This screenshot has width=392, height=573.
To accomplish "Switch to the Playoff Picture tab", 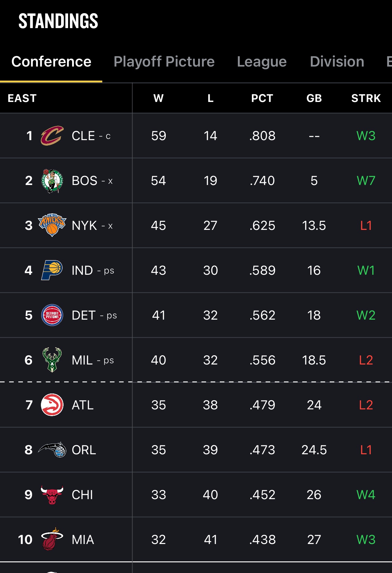I will click(x=164, y=62).
